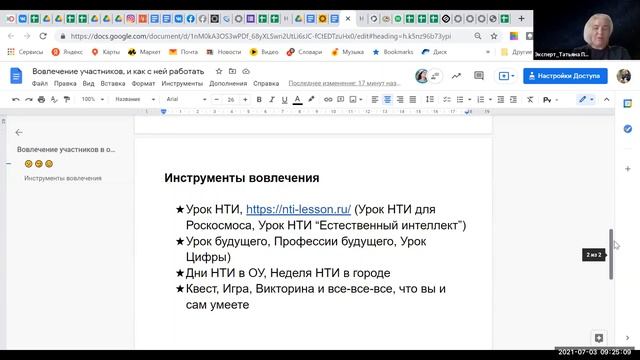Open the paragraph style Название dropdown
This screenshot has width=640, height=360.
tap(135, 99)
